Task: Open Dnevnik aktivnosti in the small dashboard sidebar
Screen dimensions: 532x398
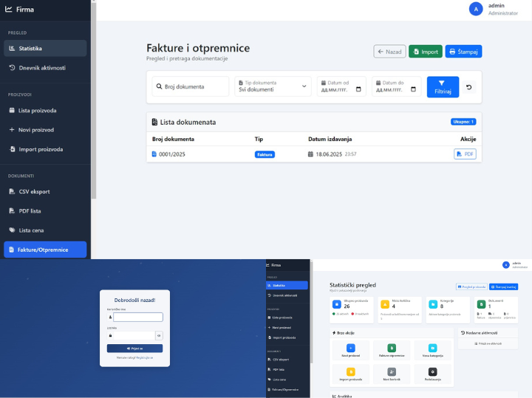Action: point(287,295)
